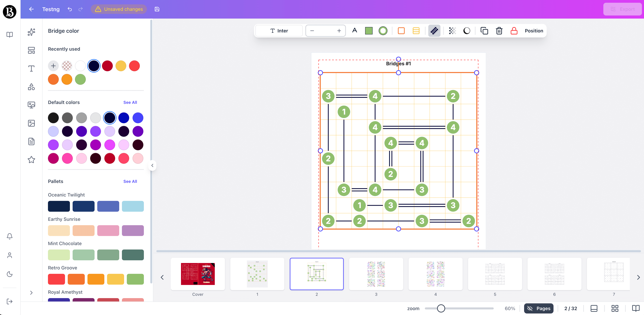The height and width of the screenshot is (315, 644).
Task: Select the Cover page tab
Action: [198, 274]
